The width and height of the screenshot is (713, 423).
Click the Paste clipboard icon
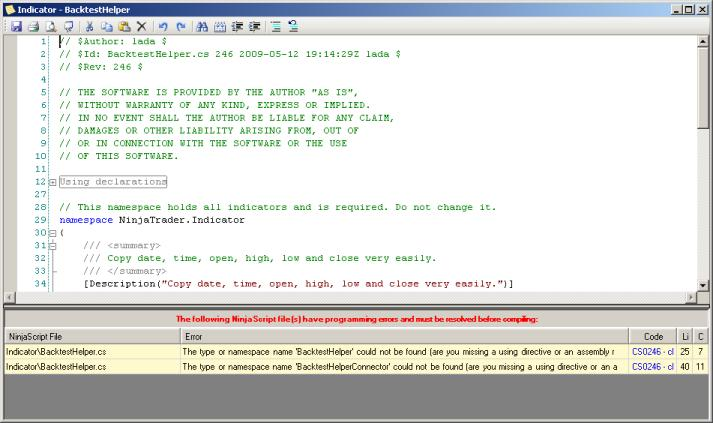point(124,26)
